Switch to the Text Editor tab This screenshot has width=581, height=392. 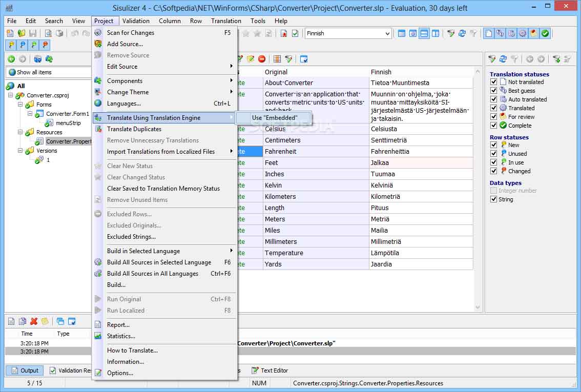point(274,370)
